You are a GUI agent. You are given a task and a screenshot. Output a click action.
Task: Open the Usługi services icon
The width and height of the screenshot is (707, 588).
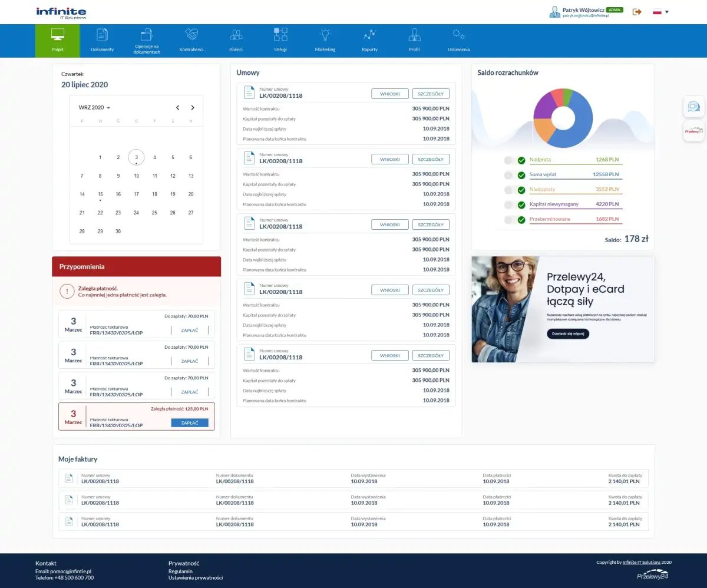click(280, 34)
